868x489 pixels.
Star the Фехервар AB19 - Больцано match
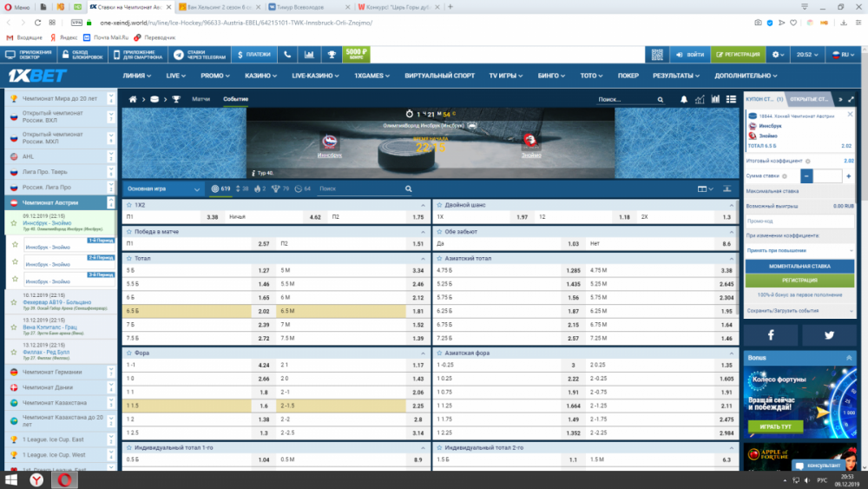click(13, 303)
